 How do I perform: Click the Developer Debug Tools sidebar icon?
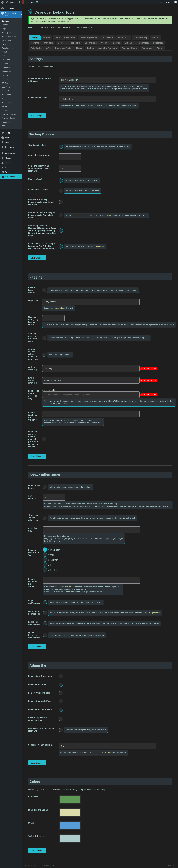coord(2,13)
